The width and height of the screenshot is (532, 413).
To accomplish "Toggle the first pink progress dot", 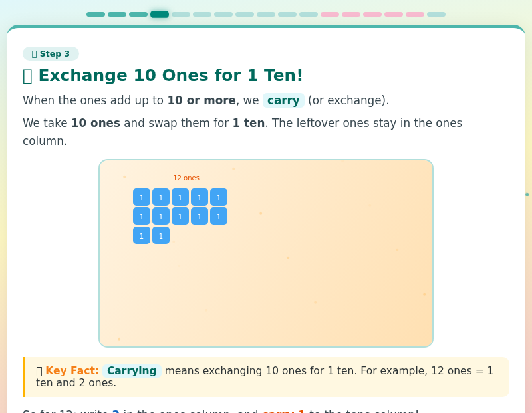I will click(330, 13).
